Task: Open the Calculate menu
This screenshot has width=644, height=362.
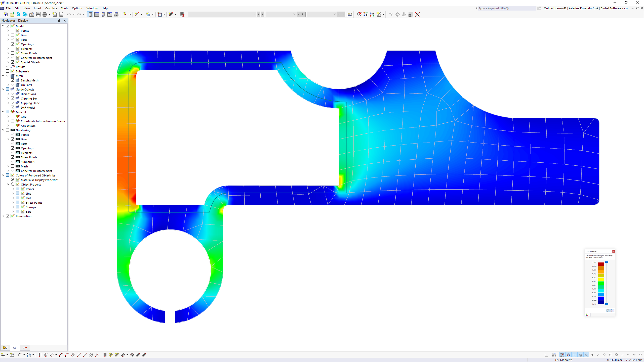Action: tap(51, 8)
